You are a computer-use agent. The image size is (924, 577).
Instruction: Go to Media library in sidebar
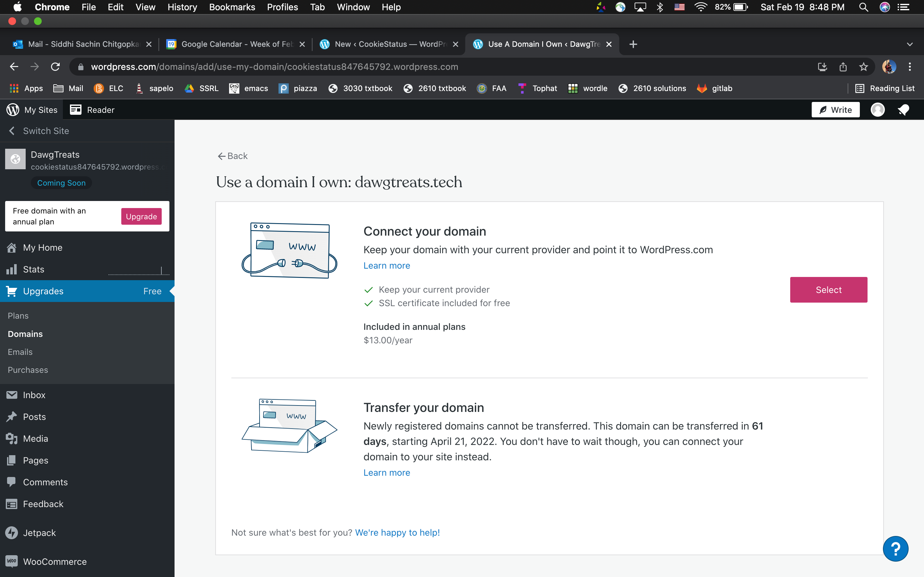click(x=35, y=439)
